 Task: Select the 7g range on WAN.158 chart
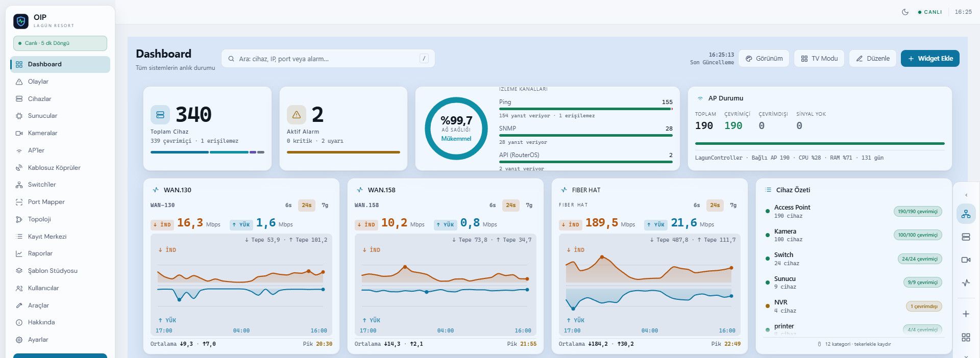tap(529, 205)
